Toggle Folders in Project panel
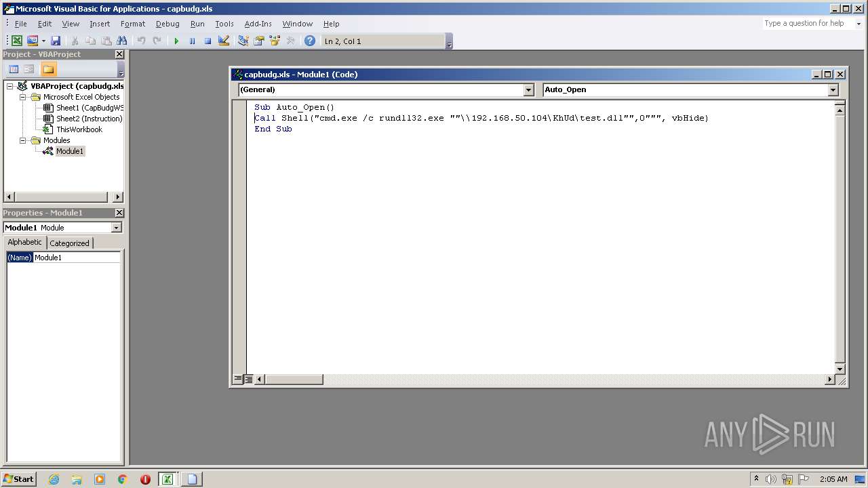The width and height of the screenshot is (868, 488). pyautogui.click(x=48, y=69)
